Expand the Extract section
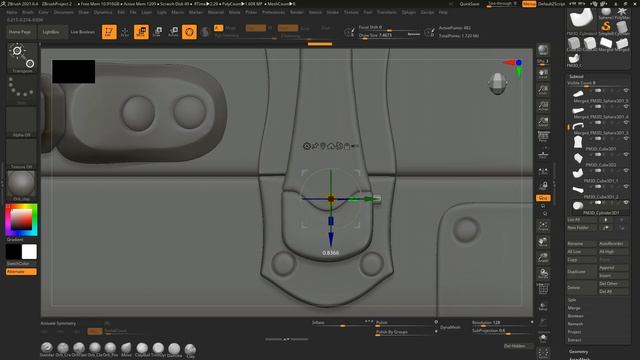The width and height of the screenshot is (640, 360). 574,340
